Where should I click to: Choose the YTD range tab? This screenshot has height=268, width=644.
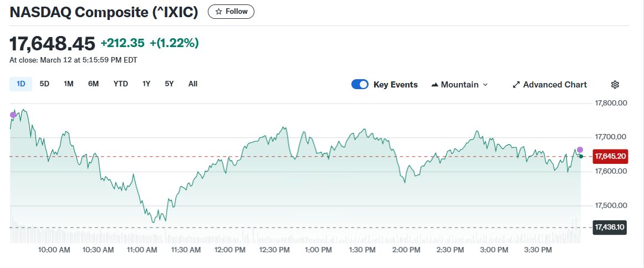(x=121, y=84)
